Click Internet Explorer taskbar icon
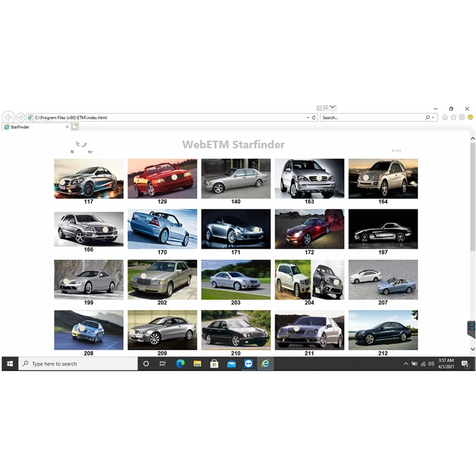Viewport: 476px width, 476px height. click(265, 364)
